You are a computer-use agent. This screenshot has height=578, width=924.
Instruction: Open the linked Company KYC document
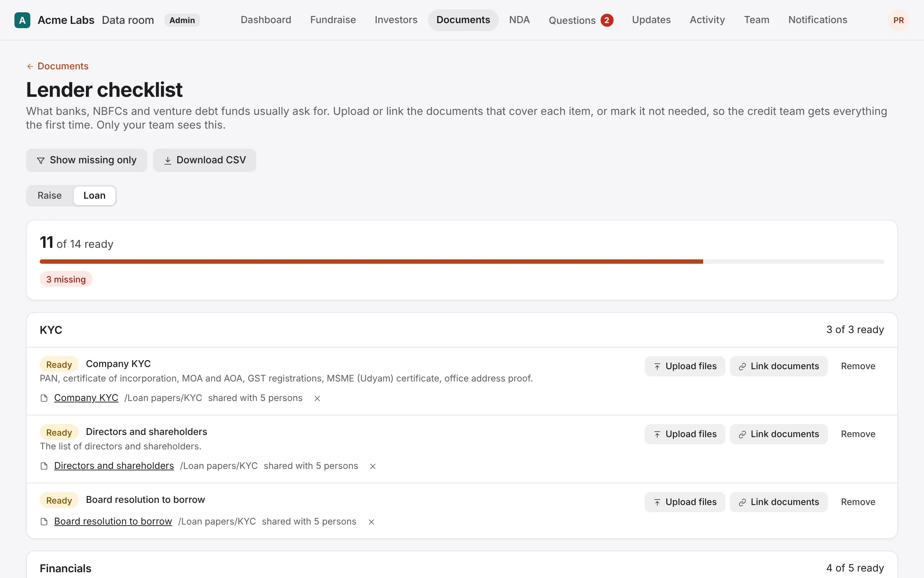[x=86, y=398]
